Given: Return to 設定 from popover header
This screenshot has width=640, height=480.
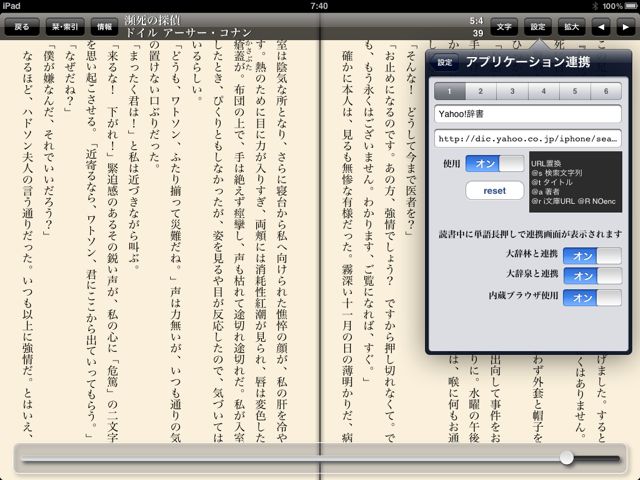Looking at the screenshot, I should [x=444, y=62].
